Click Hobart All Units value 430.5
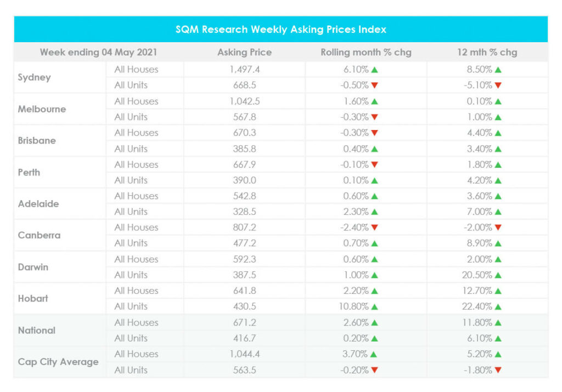This screenshot has height=392, width=562. point(245,306)
